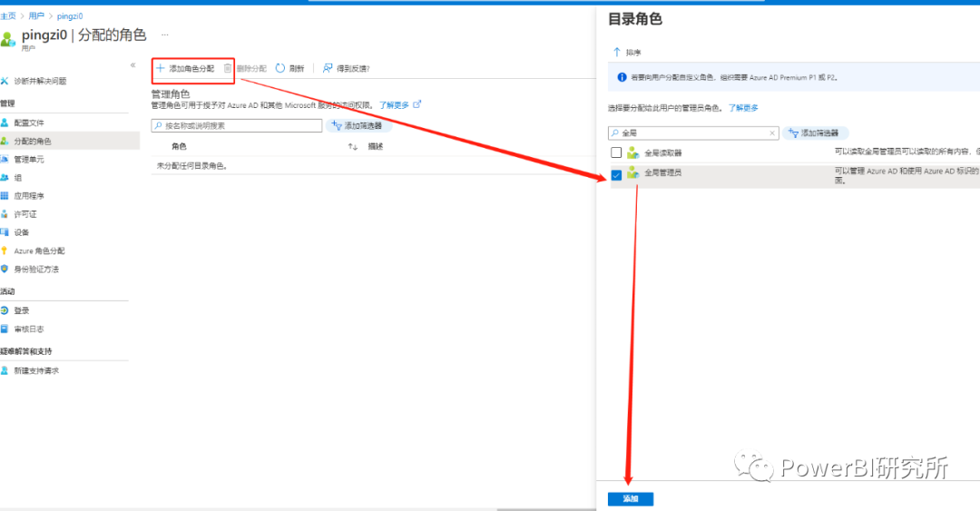The image size is (980, 511).
Task: Click the 添加 button at panel bottom
Action: (631, 499)
